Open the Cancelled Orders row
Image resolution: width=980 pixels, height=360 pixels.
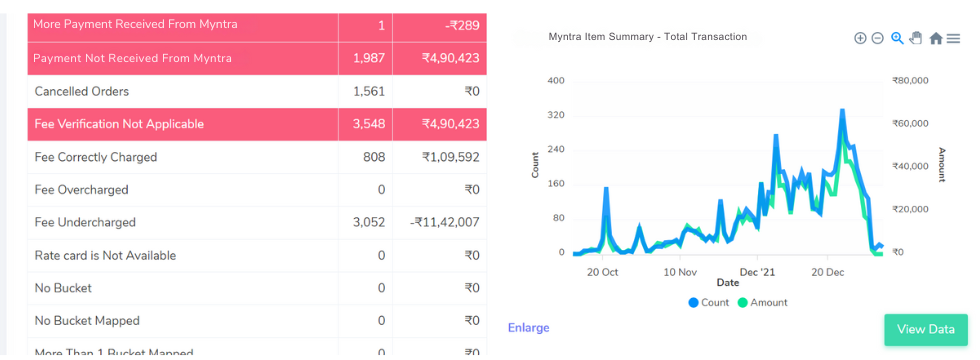click(257, 91)
